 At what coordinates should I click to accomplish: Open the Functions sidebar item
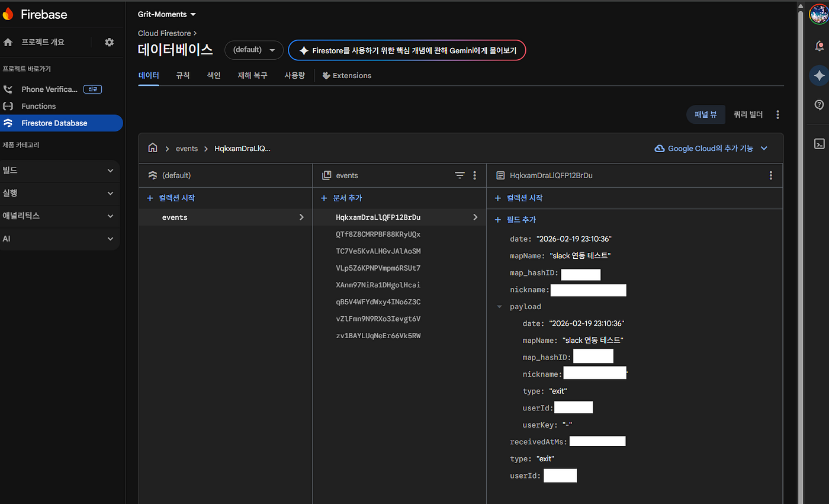(x=38, y=106)
